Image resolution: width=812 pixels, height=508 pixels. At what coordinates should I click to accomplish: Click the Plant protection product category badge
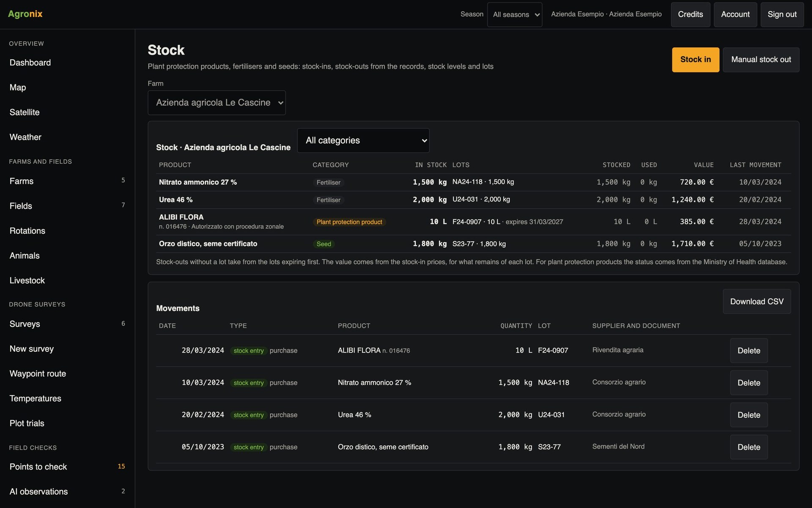[x=349, y=222]
